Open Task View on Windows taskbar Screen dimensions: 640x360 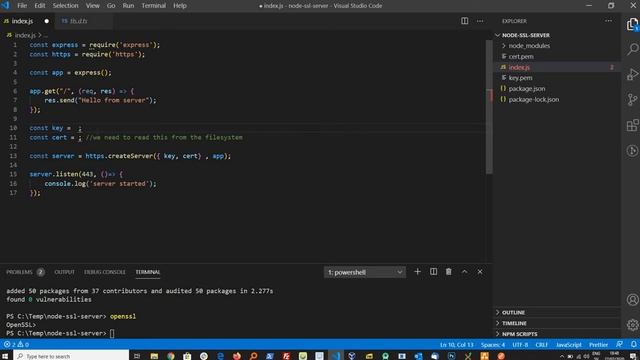tap(137, 356)
